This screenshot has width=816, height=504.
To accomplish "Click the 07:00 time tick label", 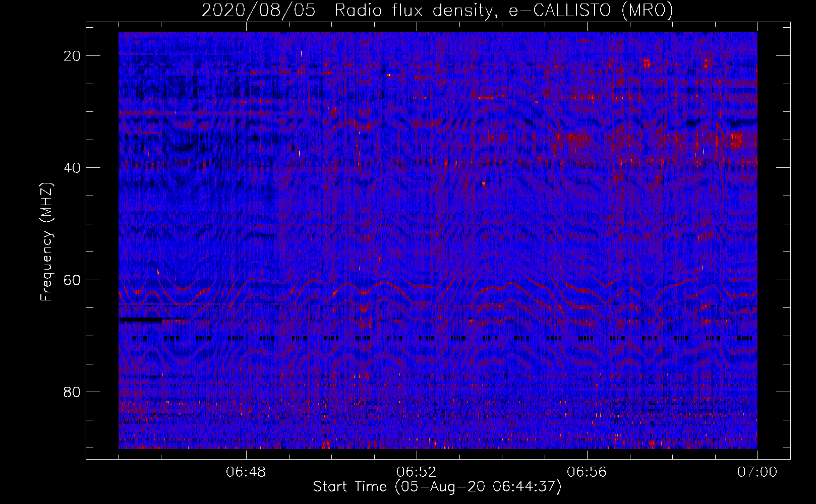I will pos(757,472).
